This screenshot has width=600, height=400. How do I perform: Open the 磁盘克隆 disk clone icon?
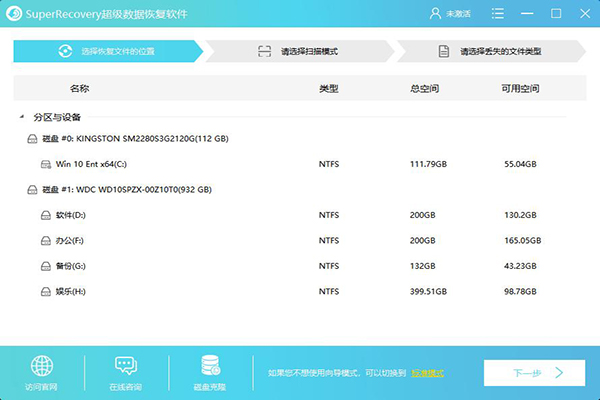210,365
